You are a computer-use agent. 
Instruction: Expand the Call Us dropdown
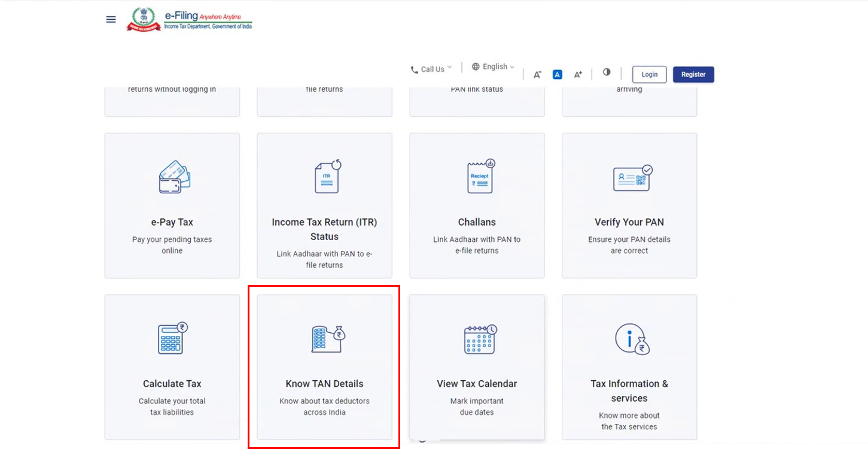tap(431, 69)
